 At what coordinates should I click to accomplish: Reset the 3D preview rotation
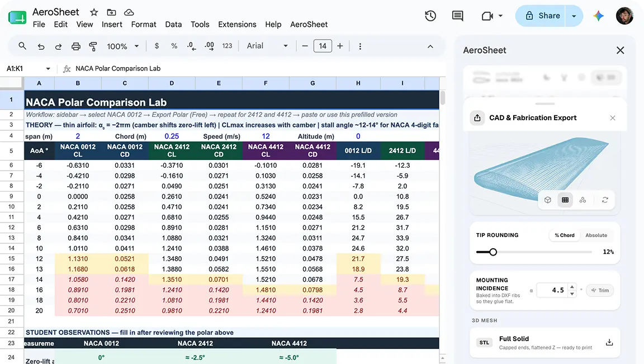[605, 200]
